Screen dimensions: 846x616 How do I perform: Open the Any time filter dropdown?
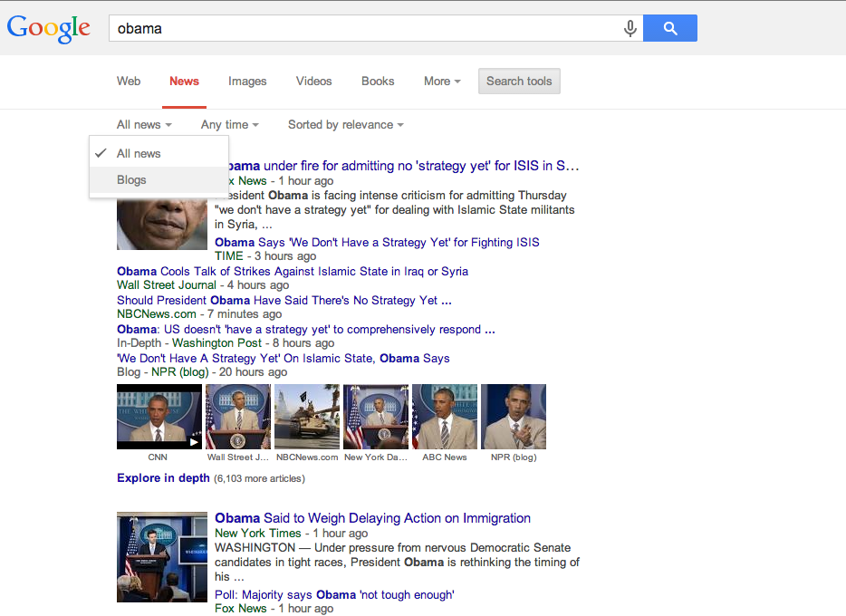230,125
